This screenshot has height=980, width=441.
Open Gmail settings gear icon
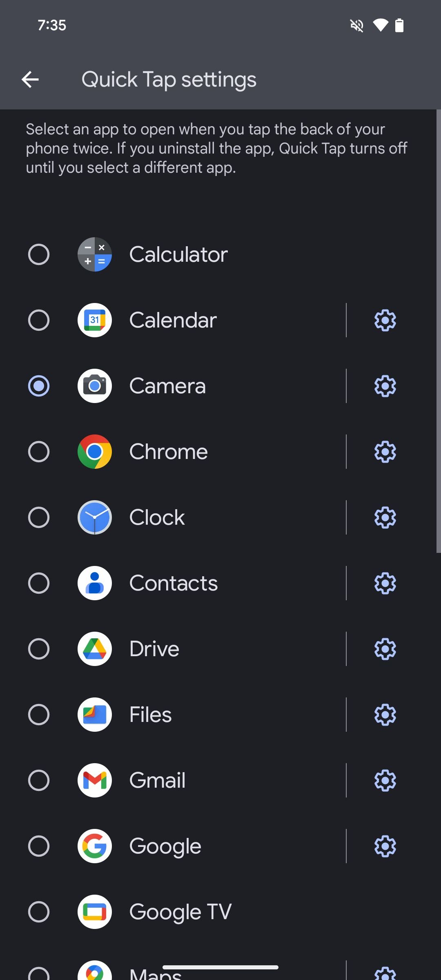pos(385,780)
